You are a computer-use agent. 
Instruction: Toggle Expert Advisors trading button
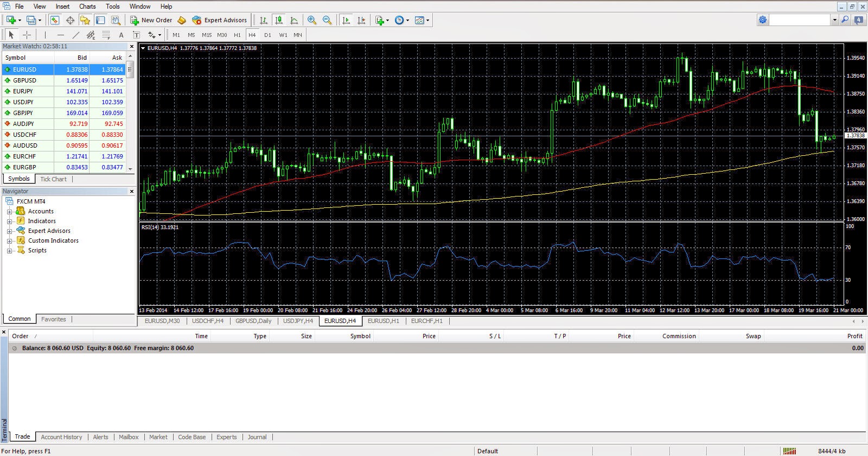pos(219,20)
